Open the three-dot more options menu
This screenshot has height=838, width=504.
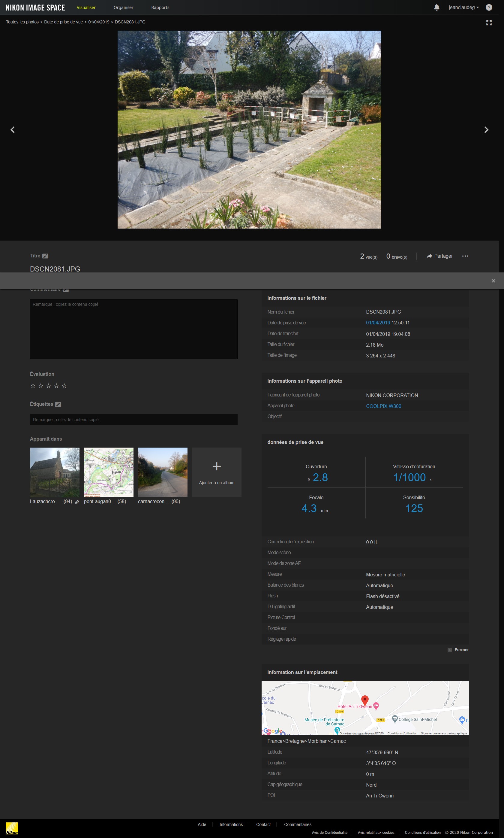[x=465, y=256]
